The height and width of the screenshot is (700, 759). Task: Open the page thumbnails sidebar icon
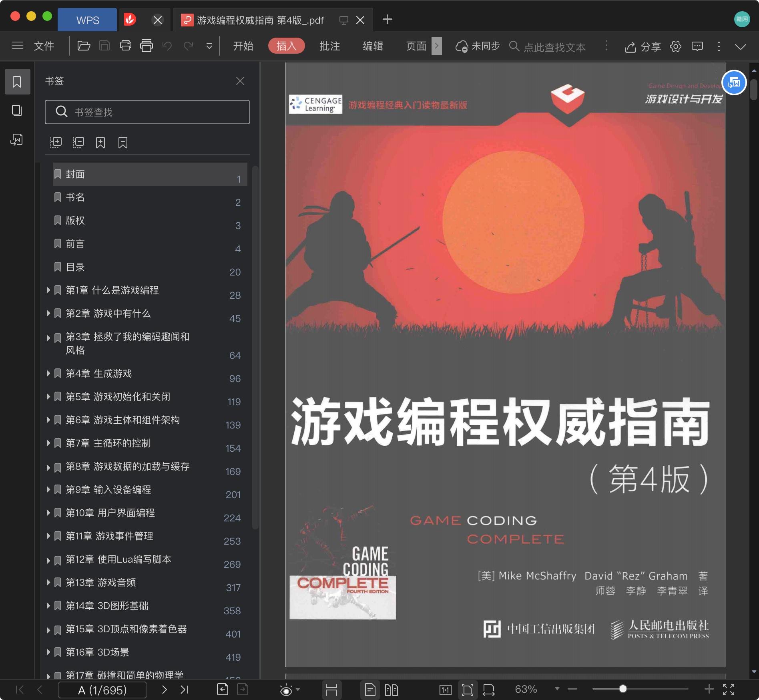[17, 111]
